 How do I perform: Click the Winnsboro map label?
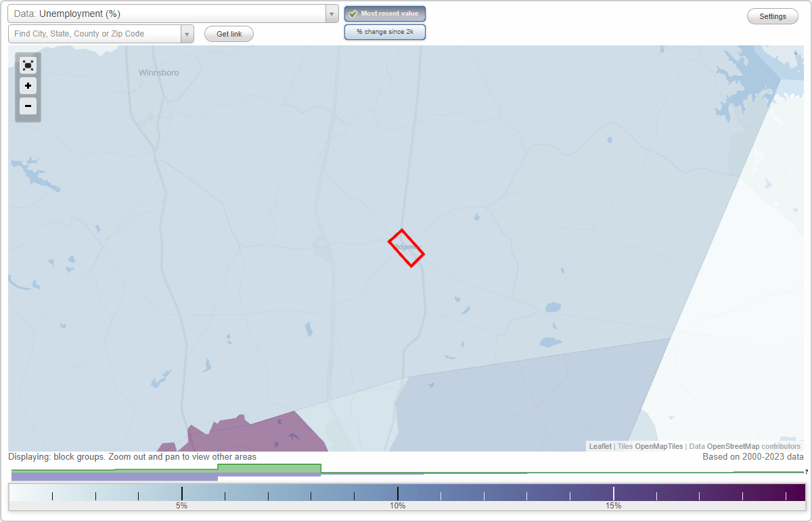click(x=158, y=72)
